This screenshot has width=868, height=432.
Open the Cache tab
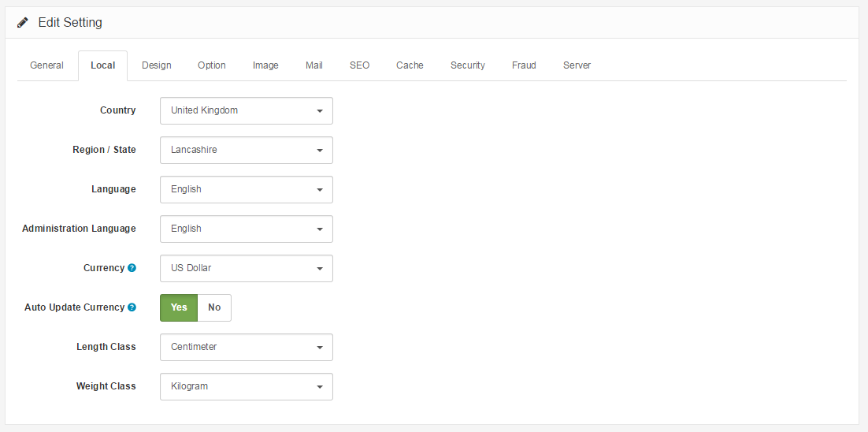410,65
